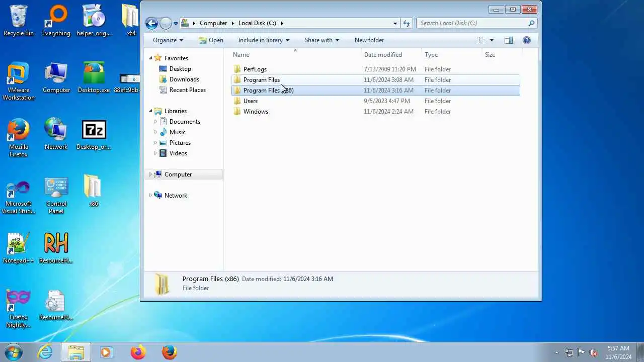Select the ResourceHacker RH logo icon
The width and height of the screenshot is (644, 362).
click(56, 248)
